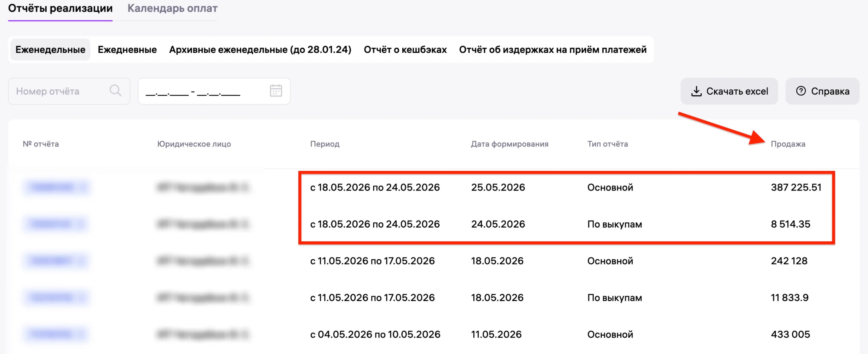Click the Период column header
The height and width of the screenshot is (354, 868).
click(x=325, y=144)
